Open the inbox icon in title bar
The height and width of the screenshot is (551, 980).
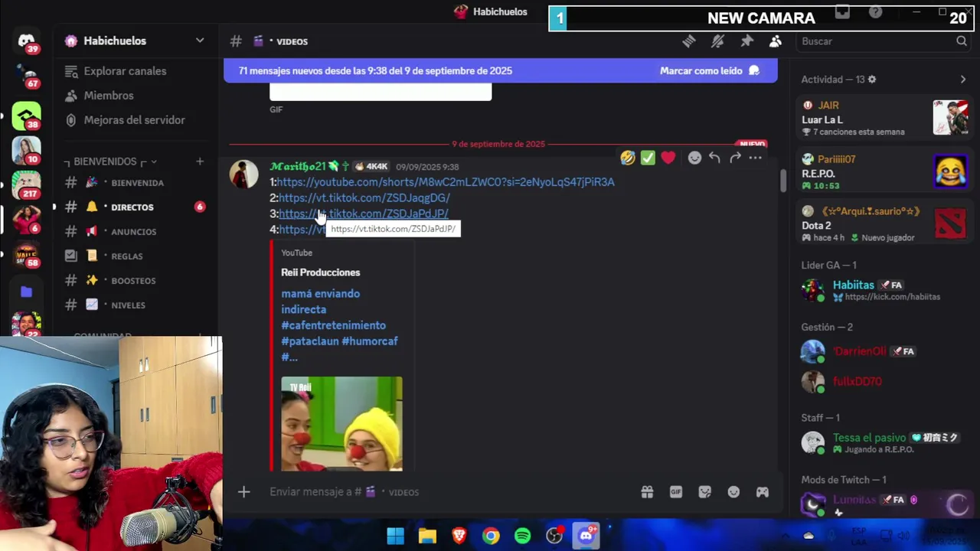coord(842,12)
